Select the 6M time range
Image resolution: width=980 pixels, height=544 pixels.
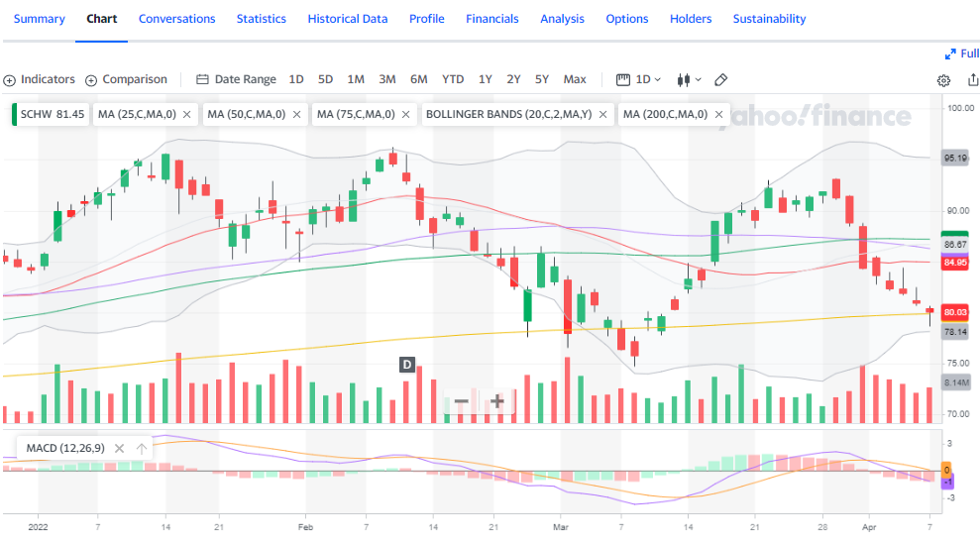[x=418, y=79]
